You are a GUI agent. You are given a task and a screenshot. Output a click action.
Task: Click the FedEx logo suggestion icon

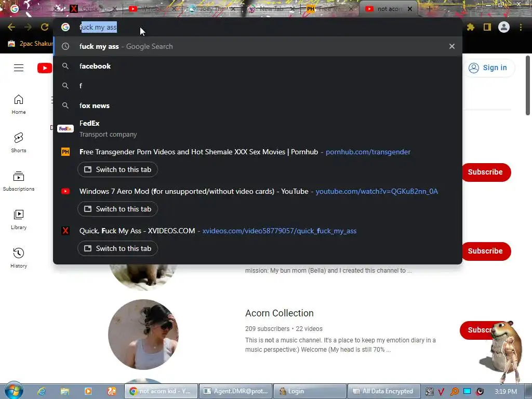click(65, 129)
